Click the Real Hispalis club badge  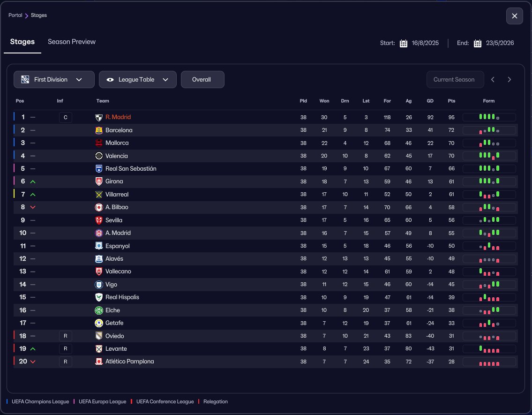[x=99, y=297]
